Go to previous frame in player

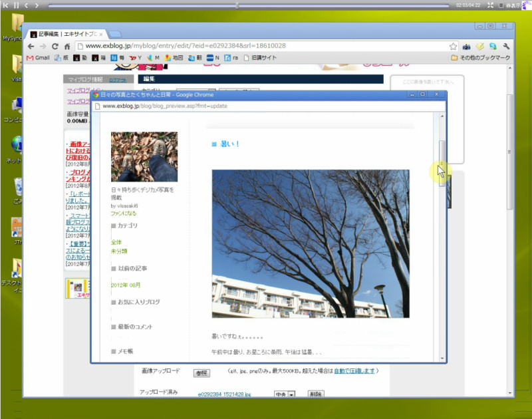(26, 5)
